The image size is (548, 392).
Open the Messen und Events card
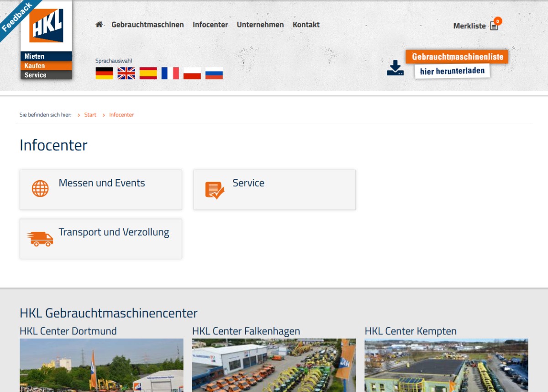point(101,190)
